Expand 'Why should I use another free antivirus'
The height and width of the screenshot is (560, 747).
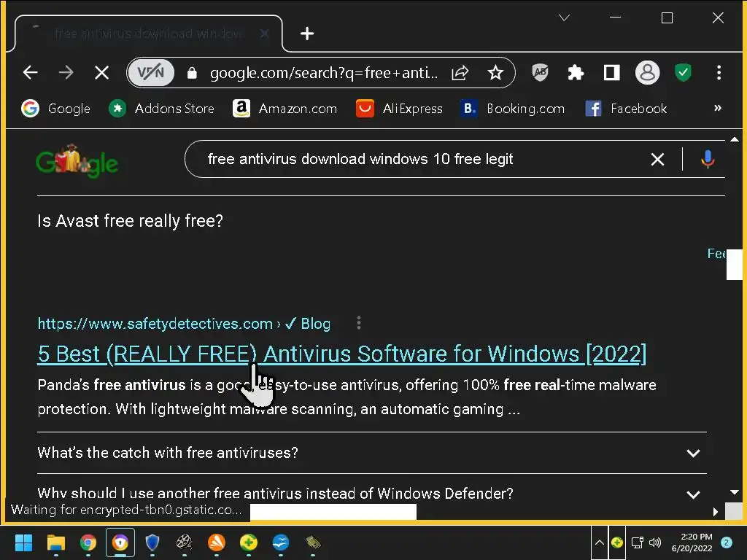[x=371, y=494]
